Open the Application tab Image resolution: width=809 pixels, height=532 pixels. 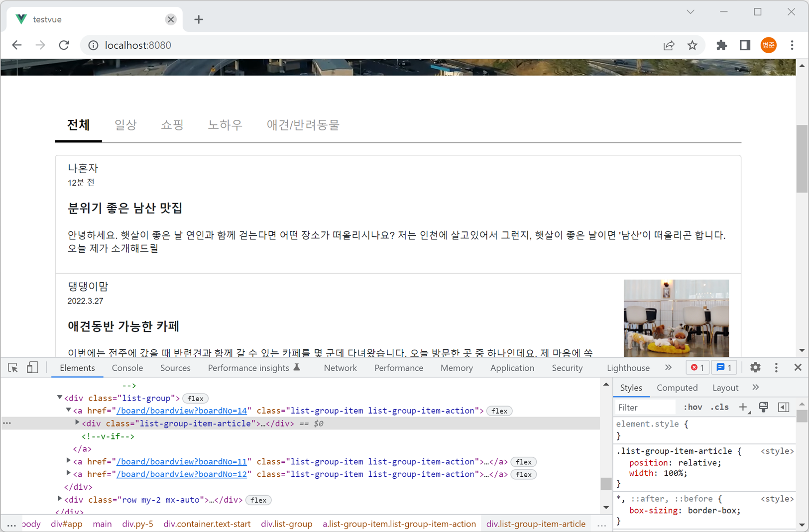[512, 368]
